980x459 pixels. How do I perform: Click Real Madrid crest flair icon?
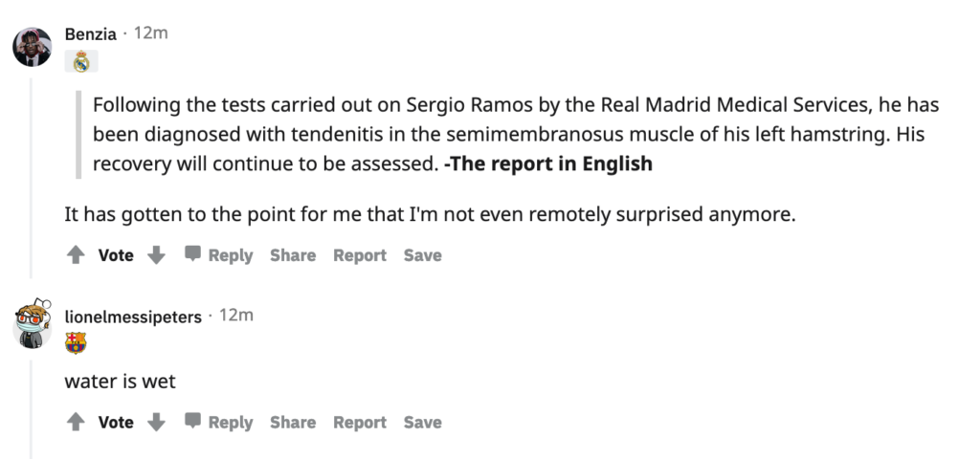pos(80,61)
